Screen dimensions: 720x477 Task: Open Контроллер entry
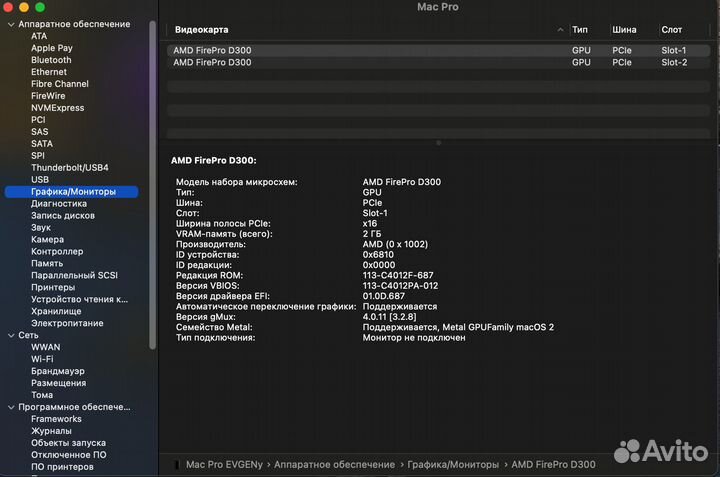(57, 251)
